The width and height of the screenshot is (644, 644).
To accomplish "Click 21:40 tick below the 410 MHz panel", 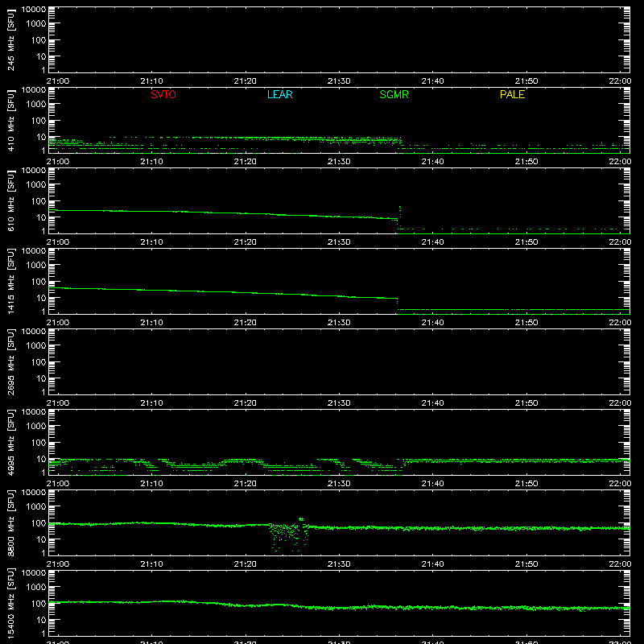I will 432,162.
